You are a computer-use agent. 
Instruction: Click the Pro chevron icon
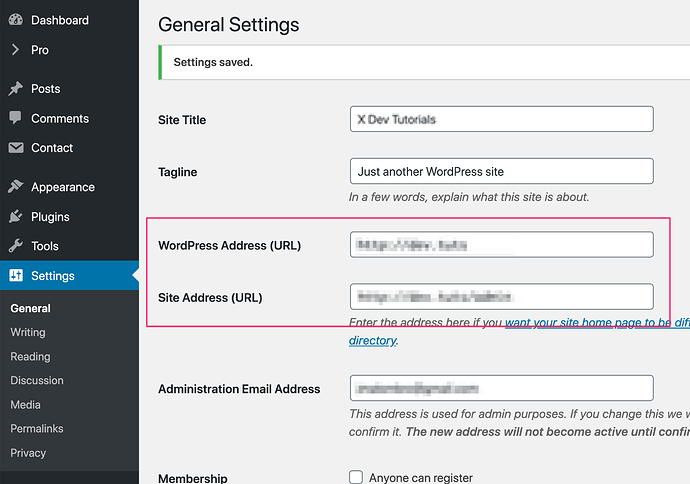(15, 49)
